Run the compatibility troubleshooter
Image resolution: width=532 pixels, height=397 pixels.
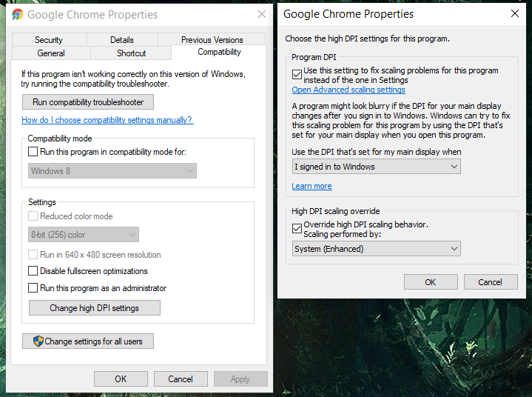click(88, 102)
